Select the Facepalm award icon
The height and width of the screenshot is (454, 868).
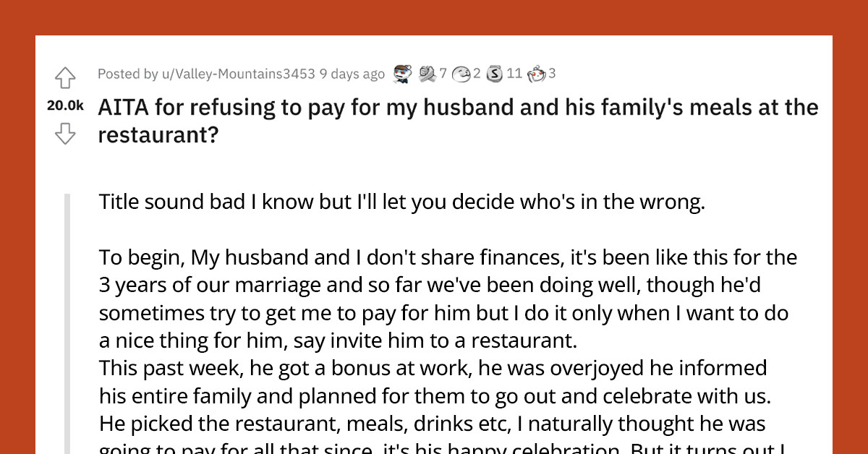click(460, 73)
